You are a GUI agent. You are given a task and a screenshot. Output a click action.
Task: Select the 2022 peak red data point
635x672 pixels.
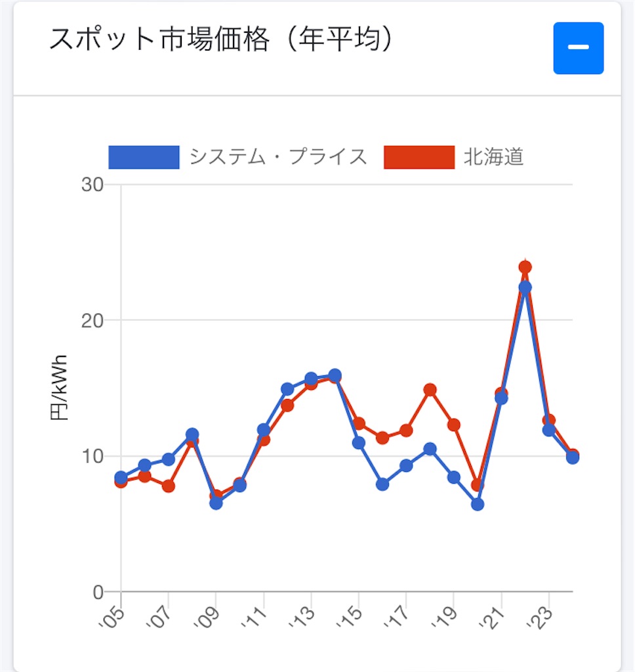tap(524, 266)
